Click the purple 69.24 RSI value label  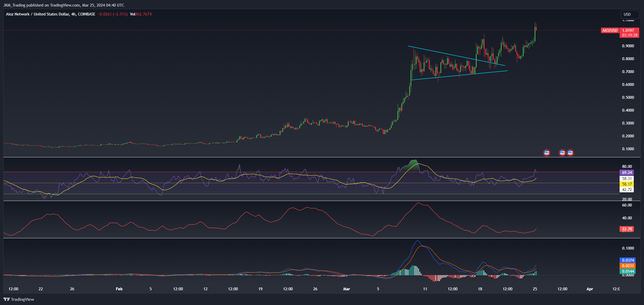click(627, 173)
